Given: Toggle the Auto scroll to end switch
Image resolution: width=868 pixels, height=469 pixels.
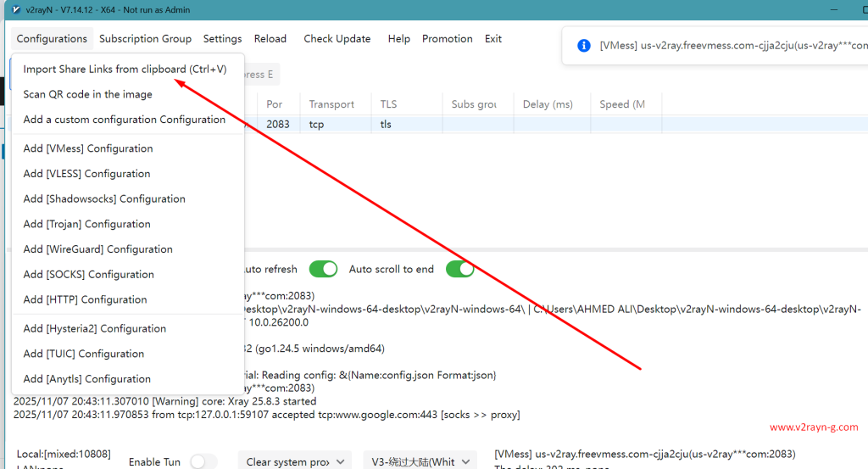Looking at the screenshot, I should coord(460,269).
